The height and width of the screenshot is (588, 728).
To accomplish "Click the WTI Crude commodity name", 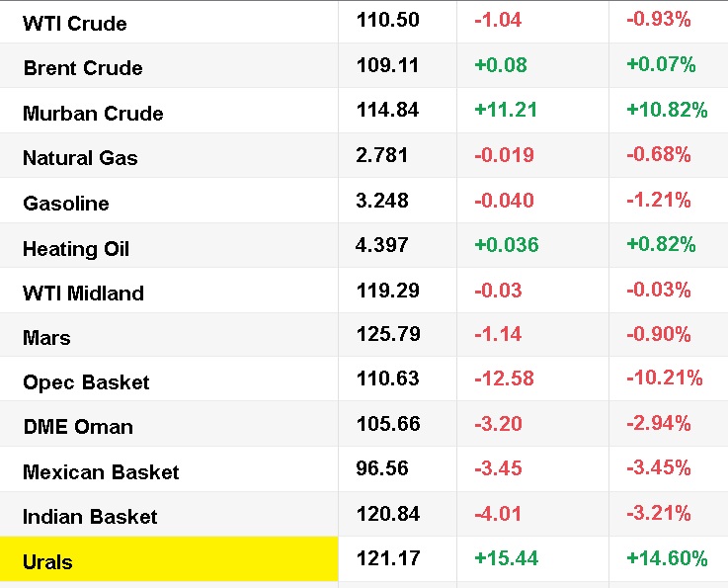I will [75, 23].
